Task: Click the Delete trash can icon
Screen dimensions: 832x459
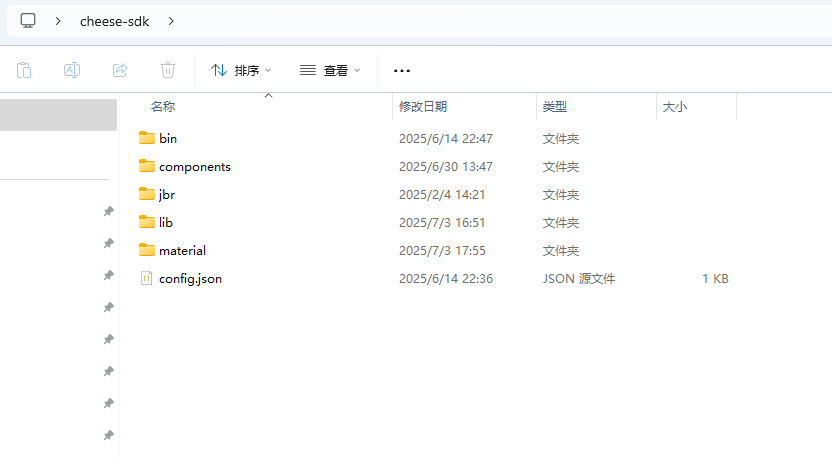Action: [x=168, y=70]
